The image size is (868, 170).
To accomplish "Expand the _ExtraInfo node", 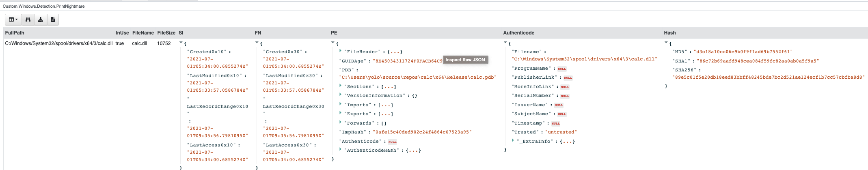I will pyautogui.click(x=513, y=140).
